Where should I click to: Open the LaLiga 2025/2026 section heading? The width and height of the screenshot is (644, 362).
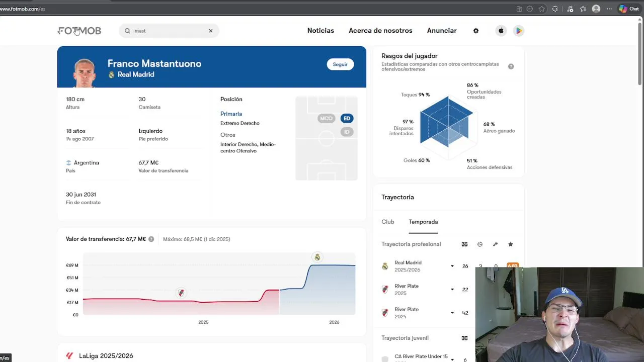[106, 356]
